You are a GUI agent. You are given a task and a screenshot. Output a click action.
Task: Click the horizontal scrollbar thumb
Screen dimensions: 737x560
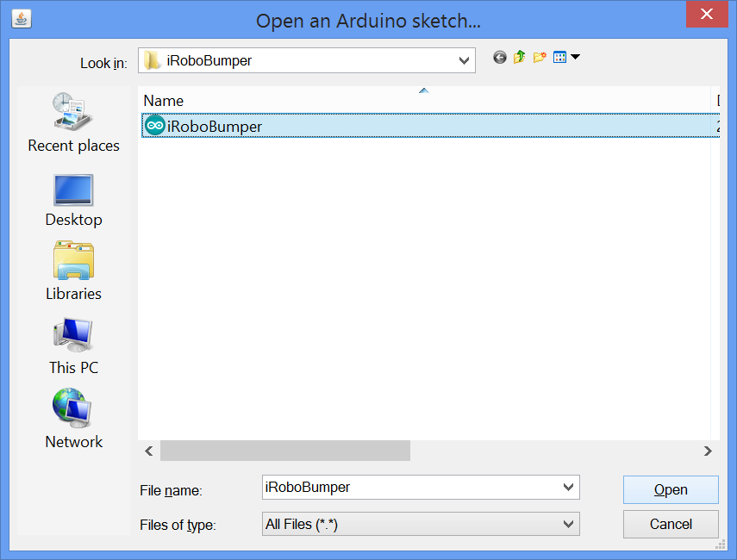coord(284,451)
